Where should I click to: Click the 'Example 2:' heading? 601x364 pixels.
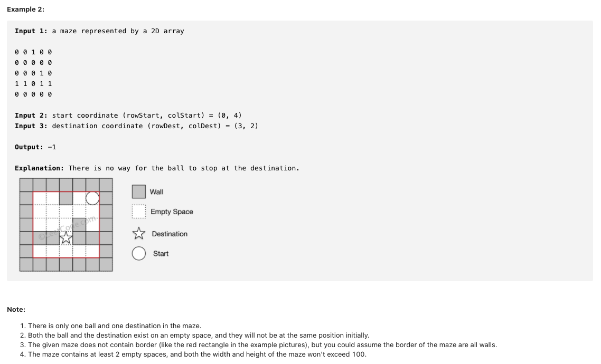(26, 9)
